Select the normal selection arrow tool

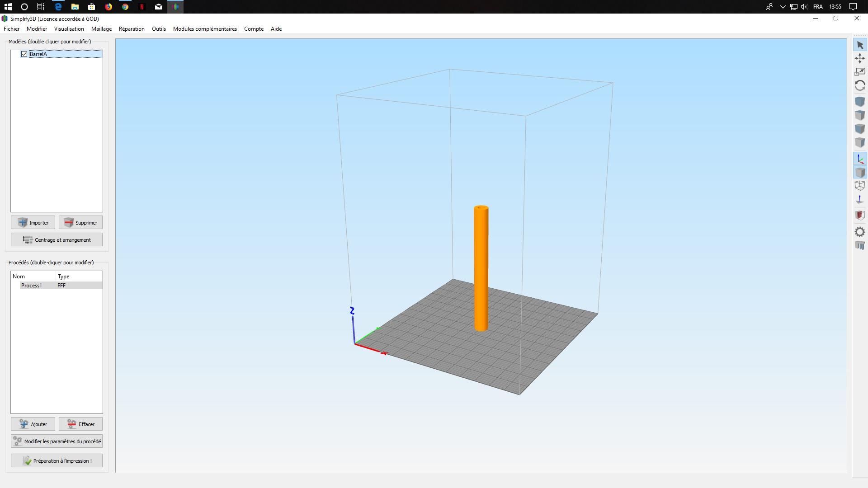click(860, 45)
